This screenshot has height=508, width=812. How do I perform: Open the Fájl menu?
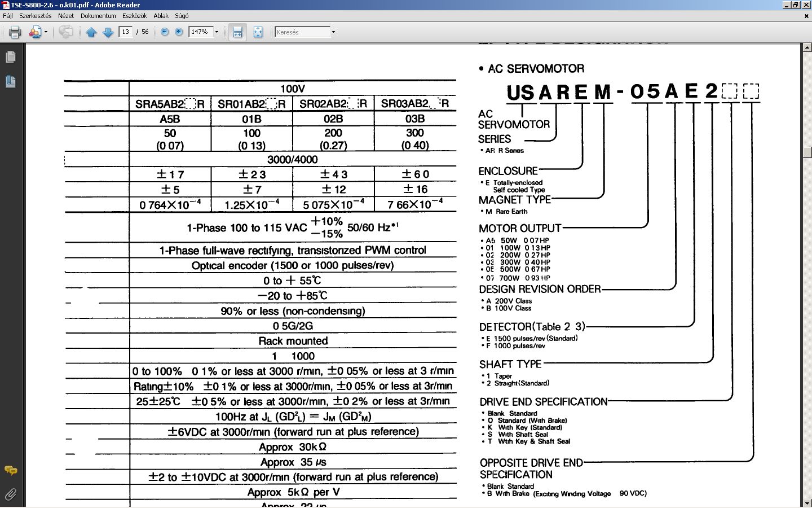coord(8,16)
